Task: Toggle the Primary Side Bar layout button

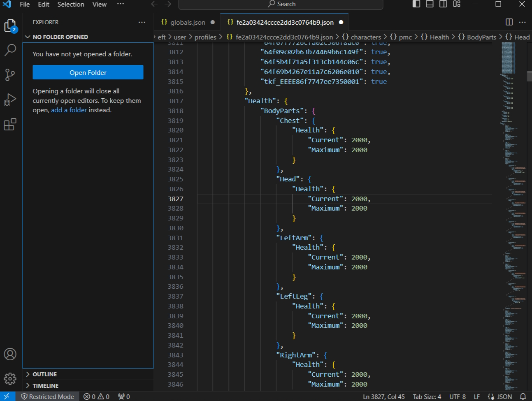Action: pos(416,4)
